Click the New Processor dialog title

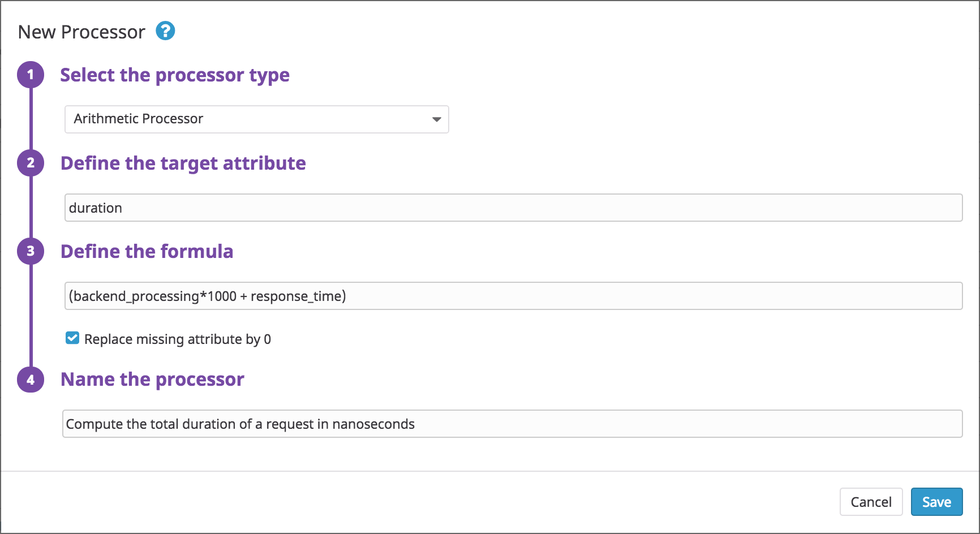pyautogui.click(x=81, y=32)
